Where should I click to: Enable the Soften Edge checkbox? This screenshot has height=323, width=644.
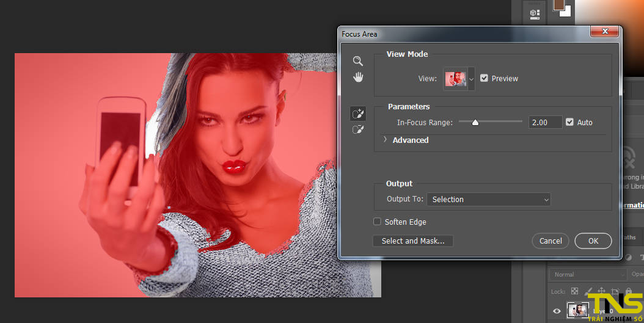point(377,222)
